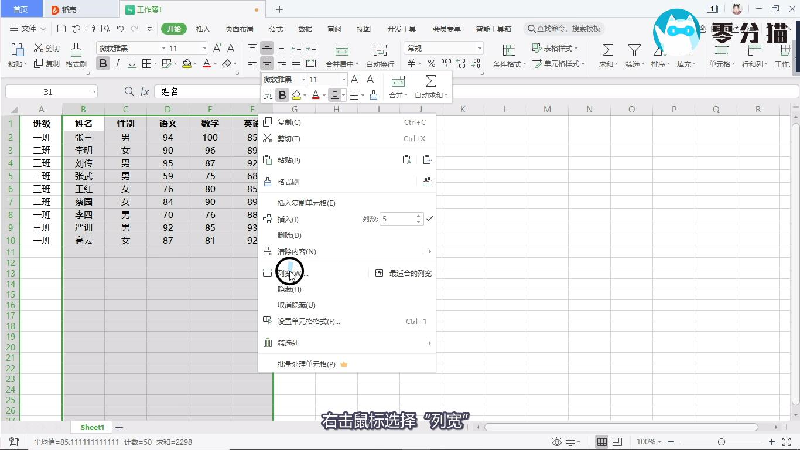Click the AutoSum sigma icon in mini toolbar
Viewport: 800px width, 450px height.
coord(431,82)
